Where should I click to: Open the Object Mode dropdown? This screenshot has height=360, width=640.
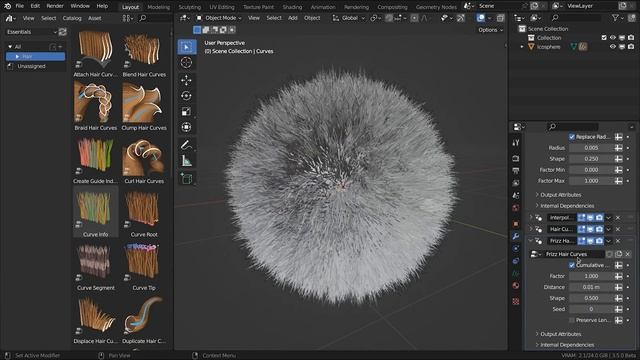219,18
